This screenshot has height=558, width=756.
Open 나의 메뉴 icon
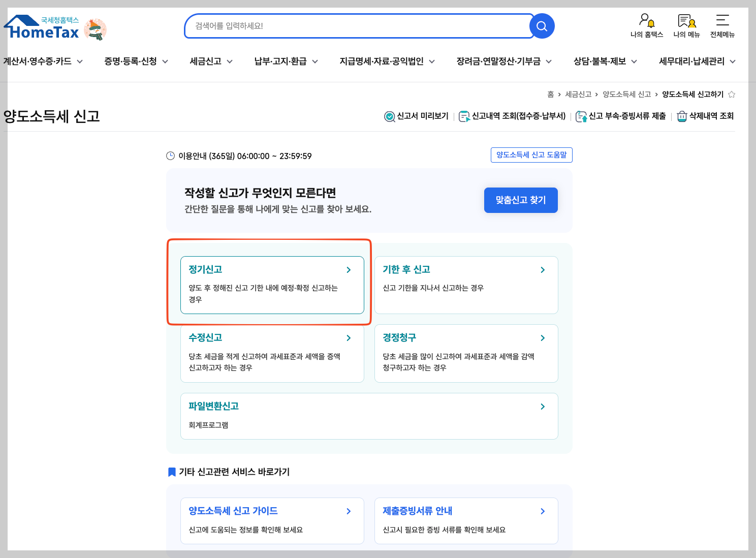[686, 20]
